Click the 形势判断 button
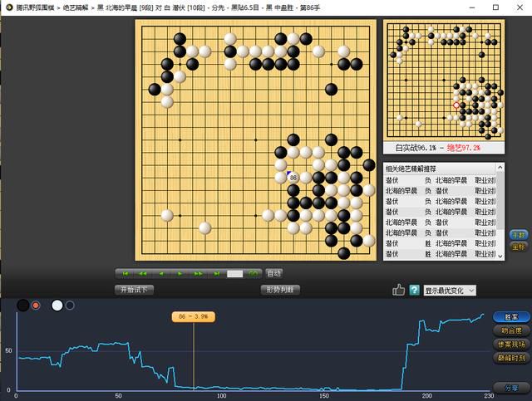Image resolution: width=532 pixels, height=401 pixels. coord(280,290)
